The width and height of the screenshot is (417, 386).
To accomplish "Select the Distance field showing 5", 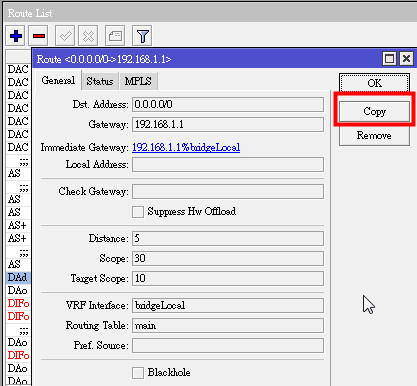I will click(x=228, y=239).
